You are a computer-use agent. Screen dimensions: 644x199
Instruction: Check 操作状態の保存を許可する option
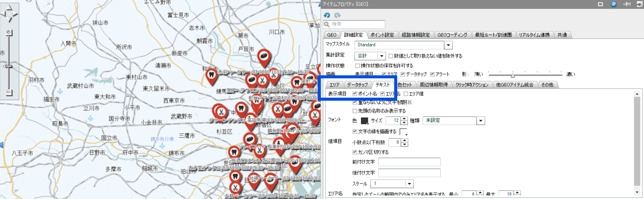357,65
